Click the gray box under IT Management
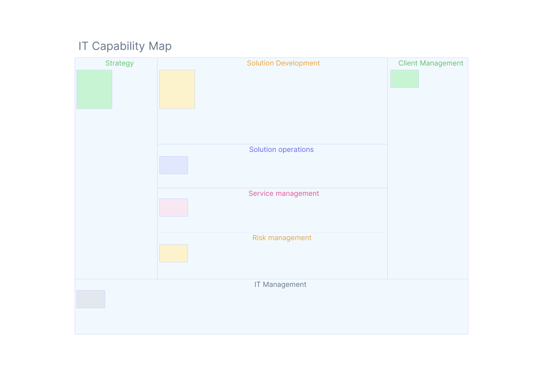Screen dimensions: 543x392 pos(91,299)
